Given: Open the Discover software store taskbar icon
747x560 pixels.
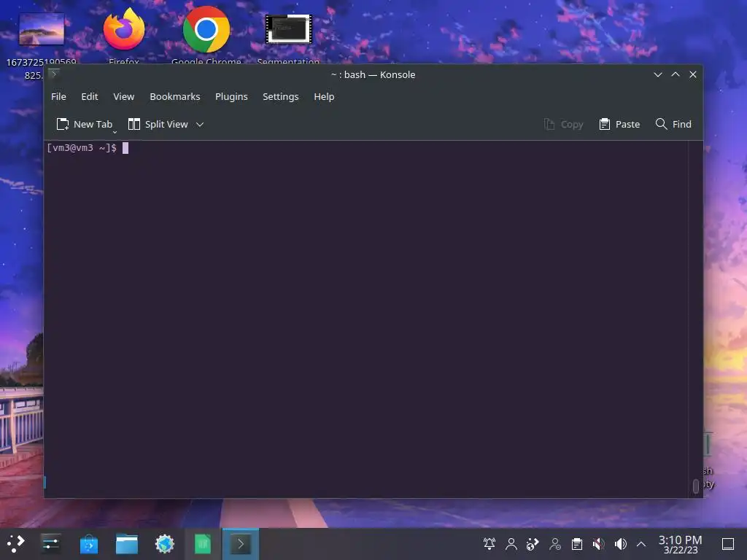Looking at the screenshot, I should pos(88,544).
